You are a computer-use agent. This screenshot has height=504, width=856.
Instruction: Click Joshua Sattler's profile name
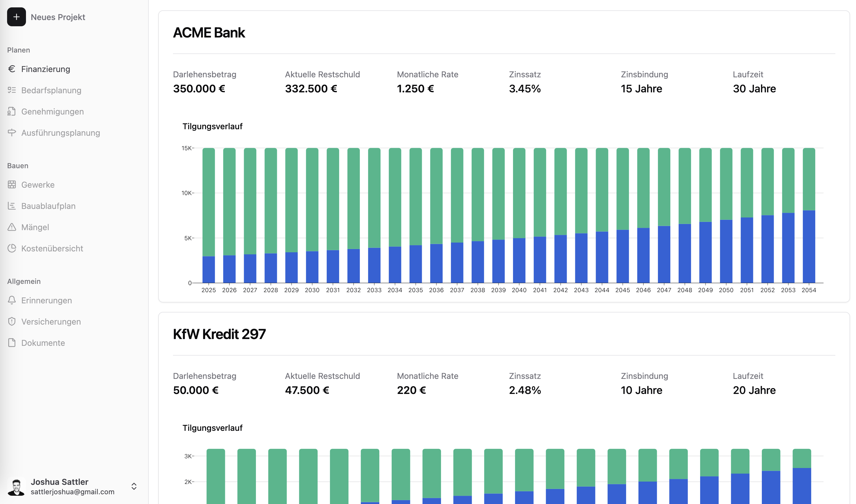click(59, 482)
